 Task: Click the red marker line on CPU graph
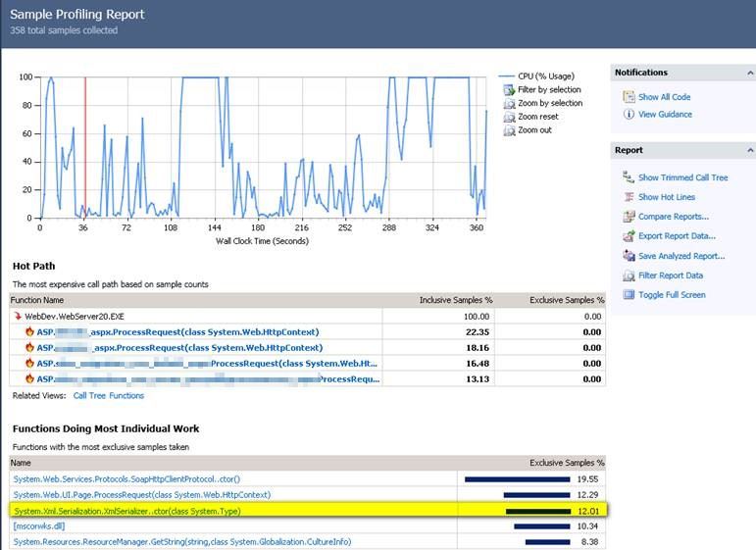point(85,147)
